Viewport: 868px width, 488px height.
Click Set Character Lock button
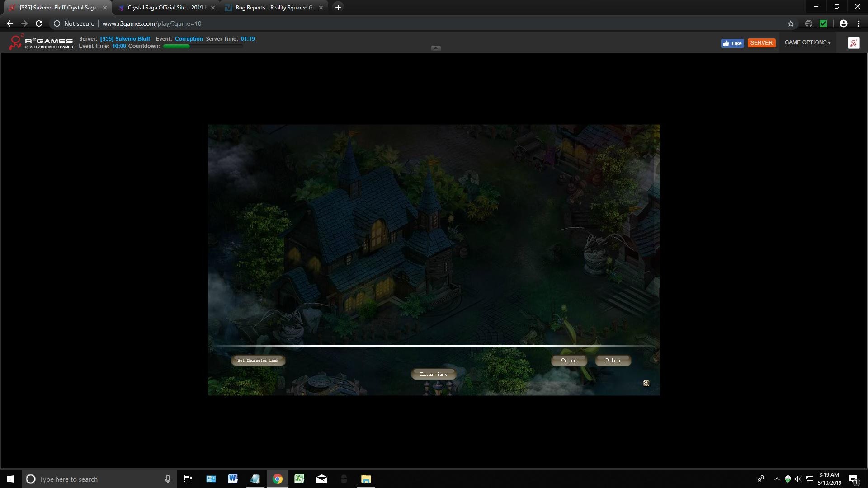point(258,361)
